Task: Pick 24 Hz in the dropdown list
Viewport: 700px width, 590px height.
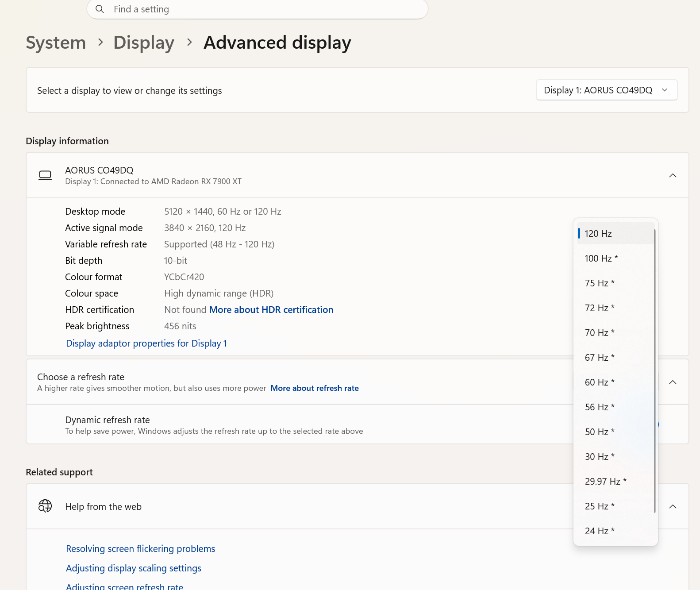Action: 615,531
